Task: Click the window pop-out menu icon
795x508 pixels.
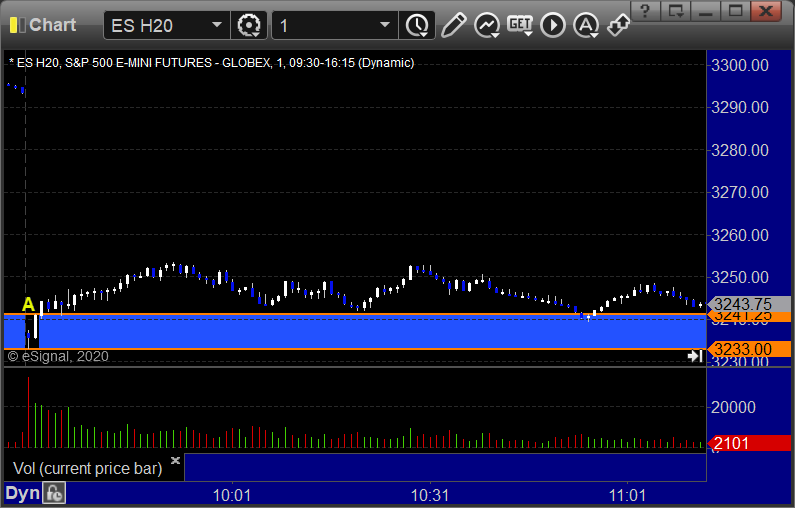Action: pos(675,11)
